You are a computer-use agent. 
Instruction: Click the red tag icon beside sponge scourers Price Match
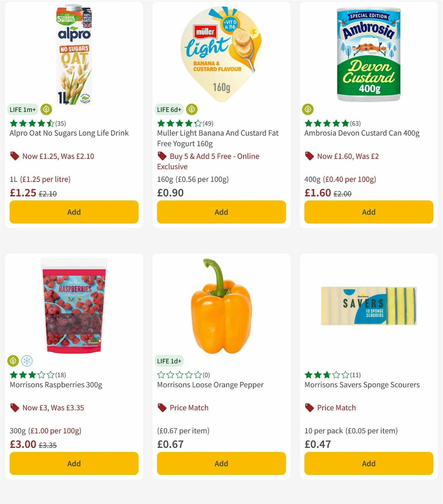[x=309, y=408]
